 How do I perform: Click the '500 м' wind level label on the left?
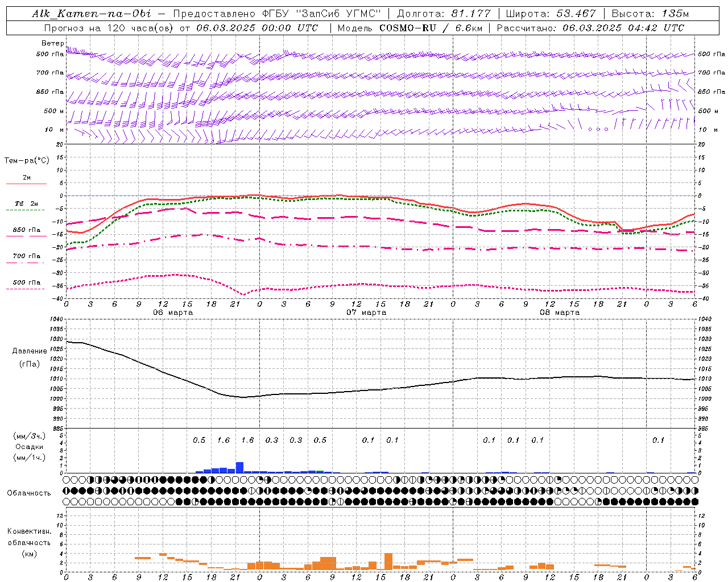(54, 111)
